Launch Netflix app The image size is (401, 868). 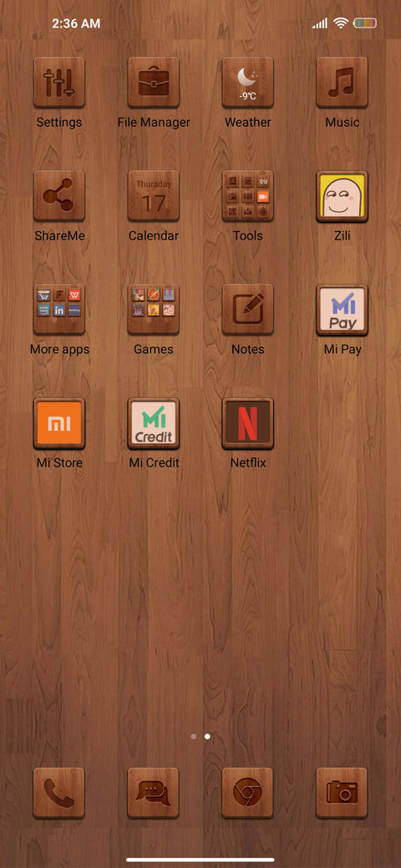click(x=247, y=423)
